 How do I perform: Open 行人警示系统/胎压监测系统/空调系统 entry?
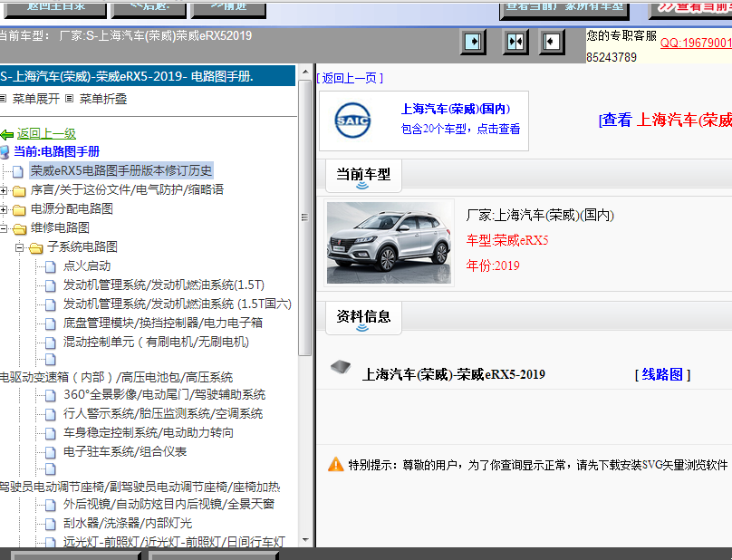coord(163,413)
